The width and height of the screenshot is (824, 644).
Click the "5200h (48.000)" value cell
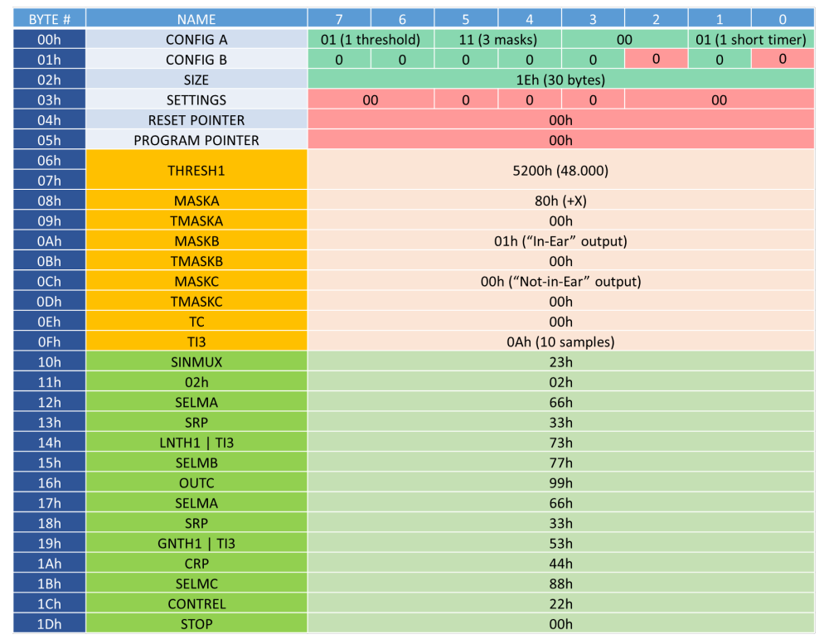(560, 171)
